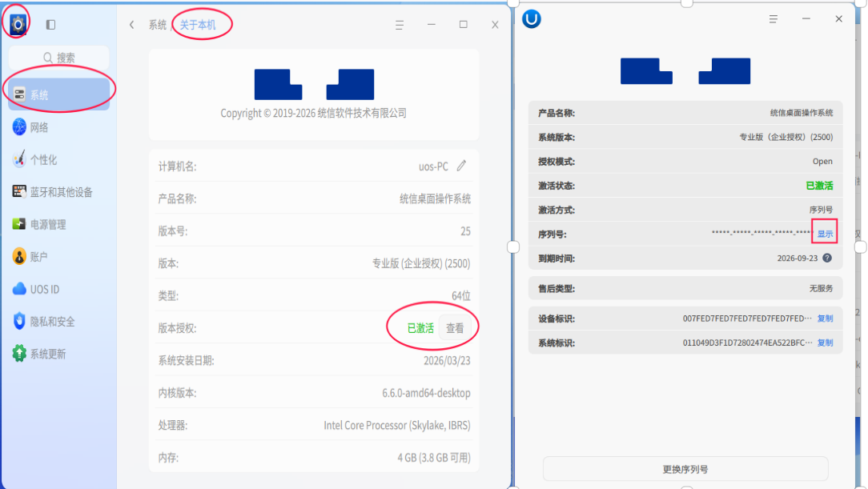Open 网络 settings in the sidebar
The height and width of the screenshot is (489, 868).
(58, 127)
